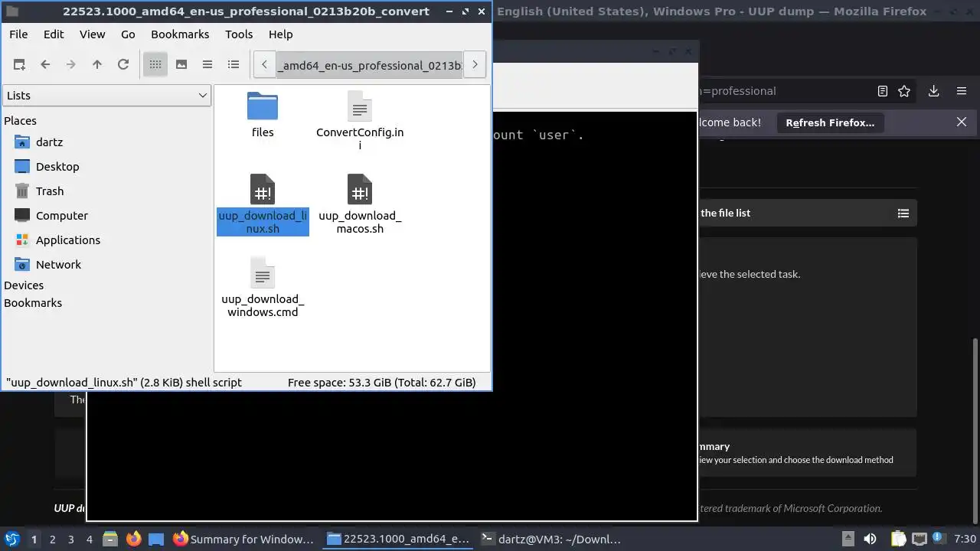Open the Go menu
980x551 pixels.
coord(128,34)
